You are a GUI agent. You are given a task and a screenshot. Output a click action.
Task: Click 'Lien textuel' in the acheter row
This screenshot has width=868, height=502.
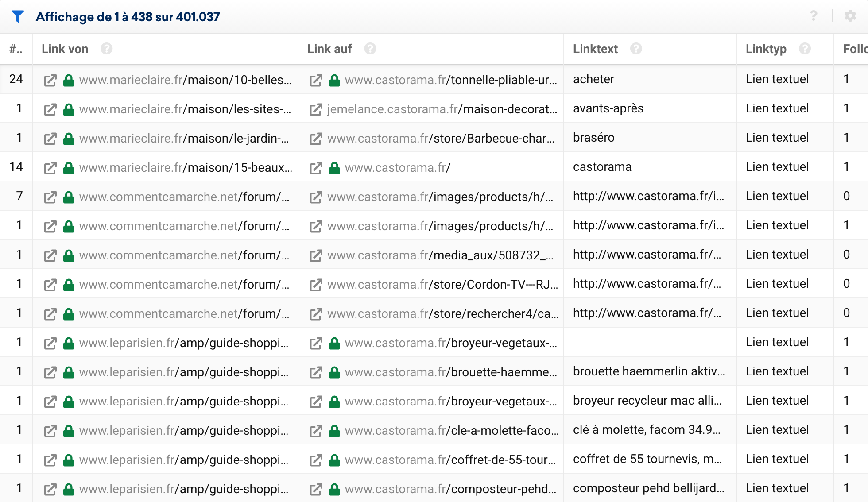777,79
